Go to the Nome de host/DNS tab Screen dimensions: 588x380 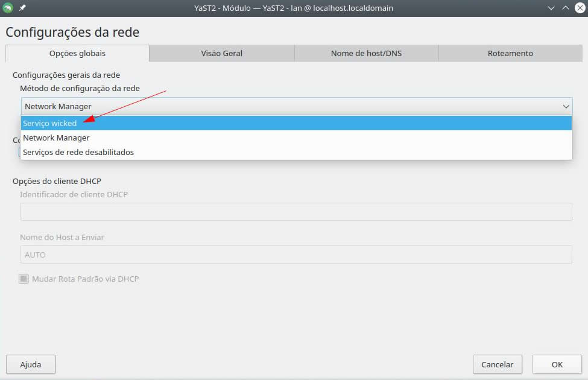pyautogui.click(x=366, y=53)
